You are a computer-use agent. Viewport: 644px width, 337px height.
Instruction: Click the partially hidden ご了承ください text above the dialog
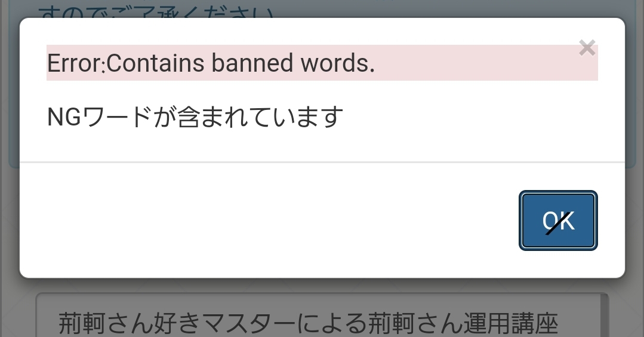(156, 11)
